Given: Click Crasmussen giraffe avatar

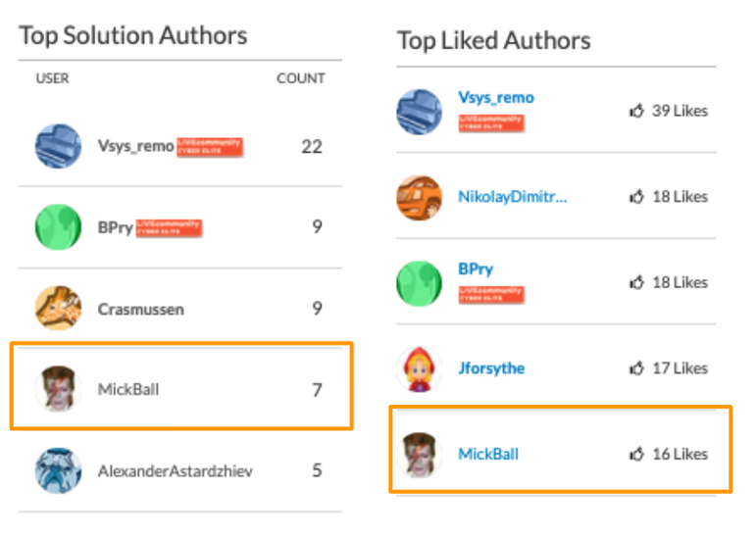Looking at the screenshot, I should (58, 309).
